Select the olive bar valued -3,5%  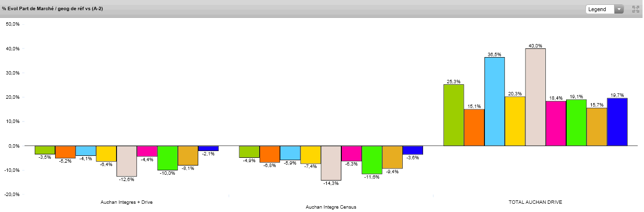click(45, 150)
